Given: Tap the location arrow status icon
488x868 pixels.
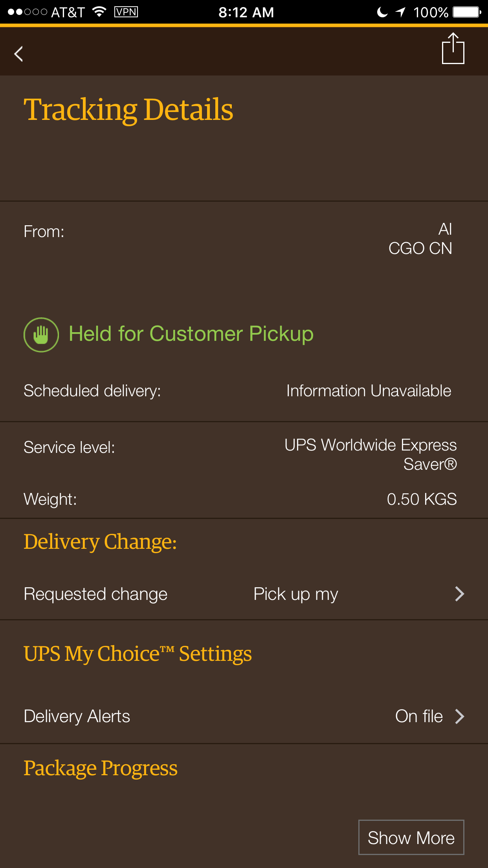Looking at the screenshot, I should [x=400, y=12].
